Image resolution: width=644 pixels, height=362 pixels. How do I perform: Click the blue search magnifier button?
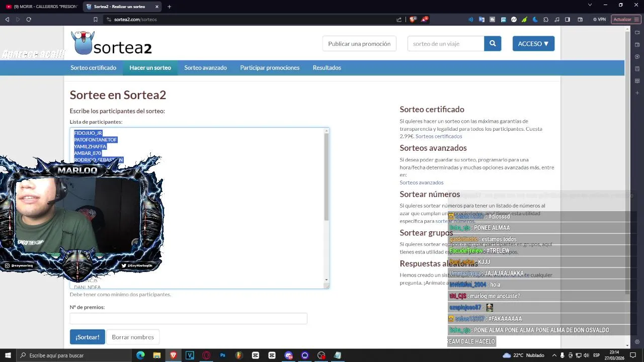pos(493,44)
